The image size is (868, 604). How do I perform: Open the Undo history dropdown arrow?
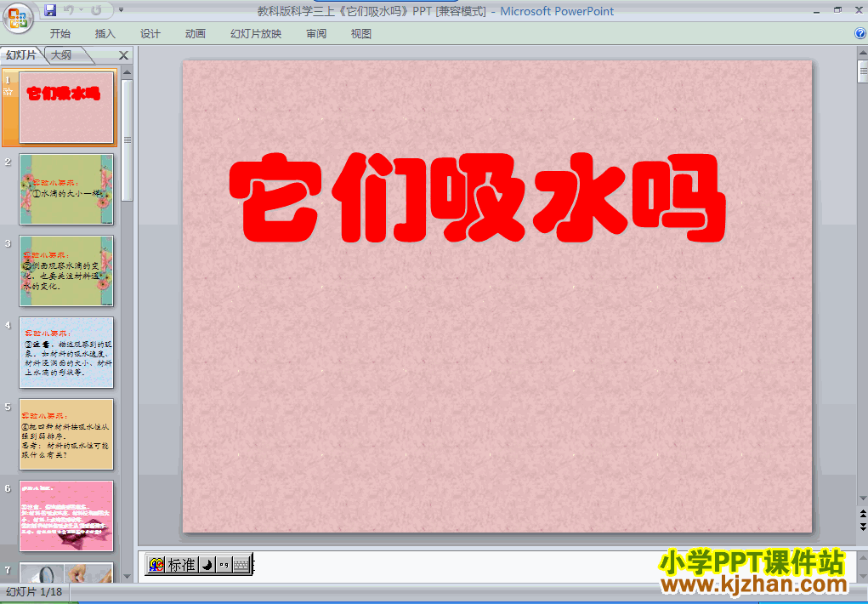click(x=81, y=10)
